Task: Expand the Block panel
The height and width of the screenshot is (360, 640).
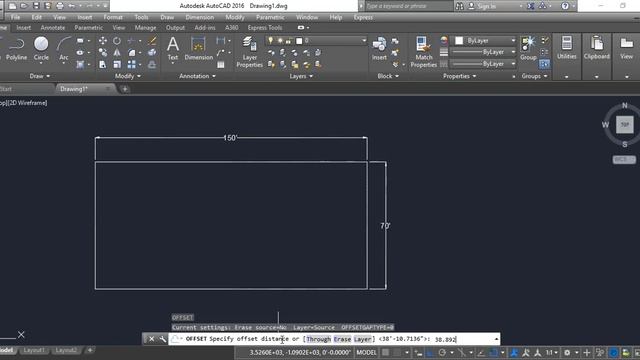Action: (x=388, y=76)
